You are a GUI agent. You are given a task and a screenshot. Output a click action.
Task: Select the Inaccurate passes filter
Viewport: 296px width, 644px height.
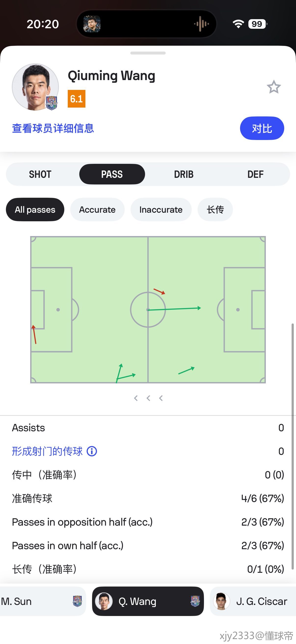(161, 210)
